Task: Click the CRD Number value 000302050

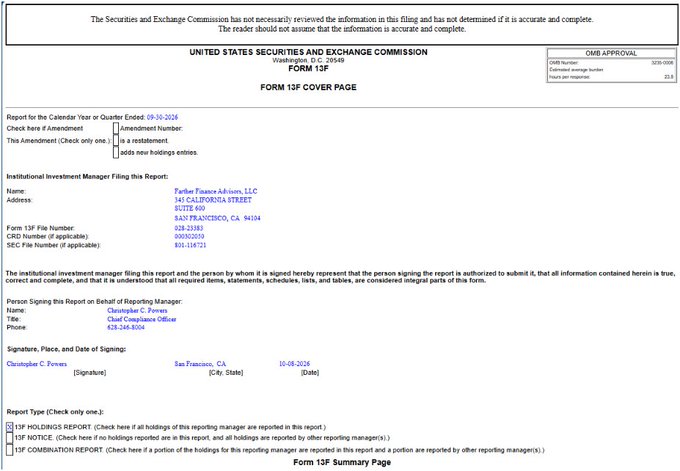Action: tap(189, 236)
